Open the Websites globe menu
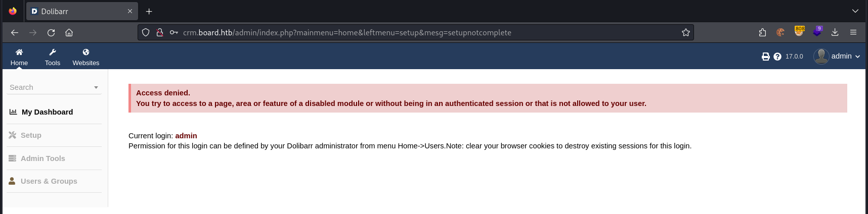868x214 pixels. tap(86, 57)
